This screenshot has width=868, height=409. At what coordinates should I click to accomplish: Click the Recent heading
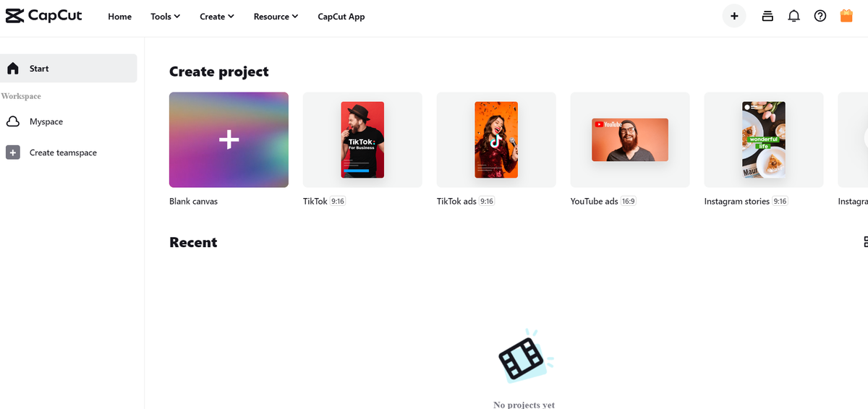pyautogui.click(x=193, y=243)
